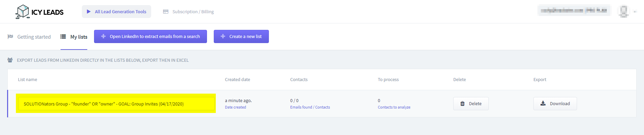Viewport: 644px width, 135px height.
Task: Click the credit card icon for Subscription / Billing
Action: 166,12
